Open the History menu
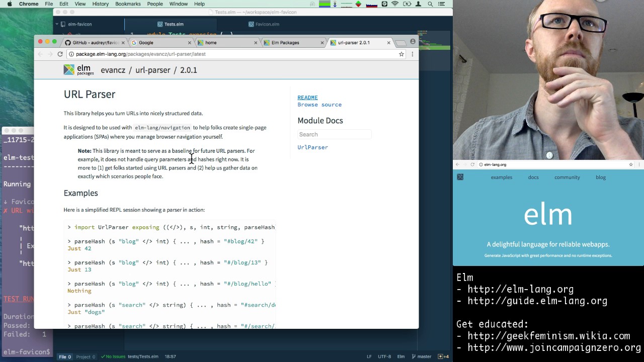Viewport: 644px width, 362px height. [100, 4]
